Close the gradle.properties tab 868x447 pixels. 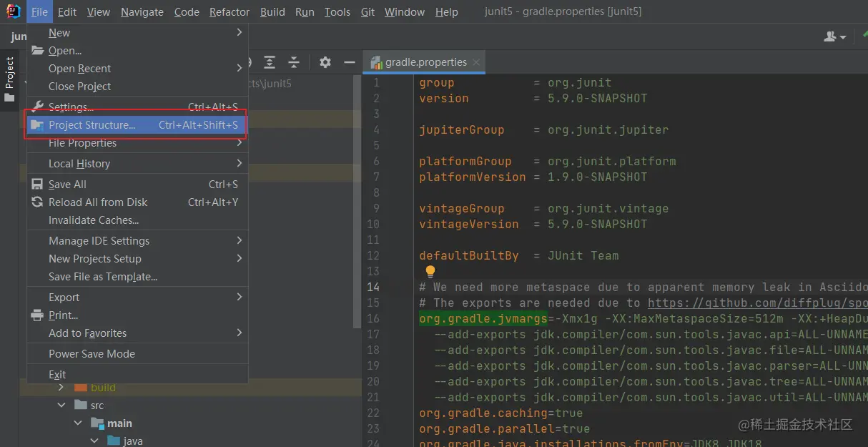tap(477, 62)
